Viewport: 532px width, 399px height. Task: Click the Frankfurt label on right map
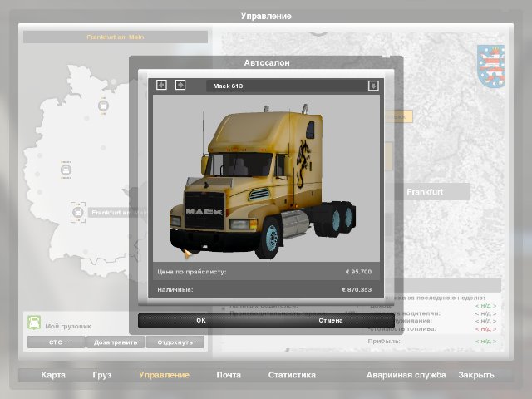[x=425, y=192]
